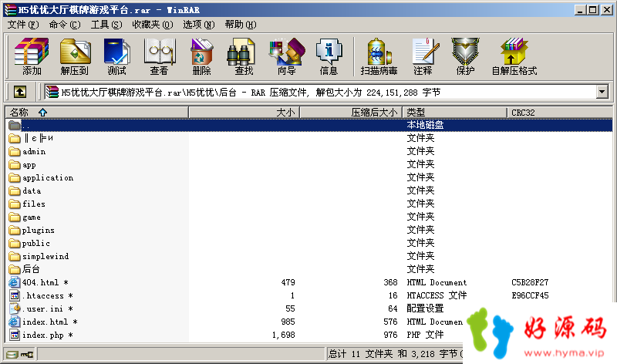Click the index.php file icon

tap(15, 335)
